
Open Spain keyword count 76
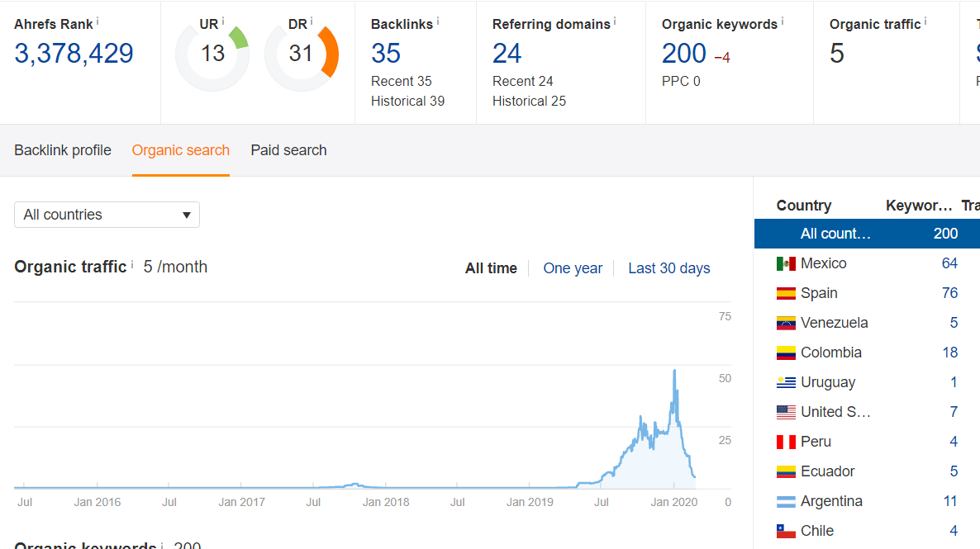949,294
